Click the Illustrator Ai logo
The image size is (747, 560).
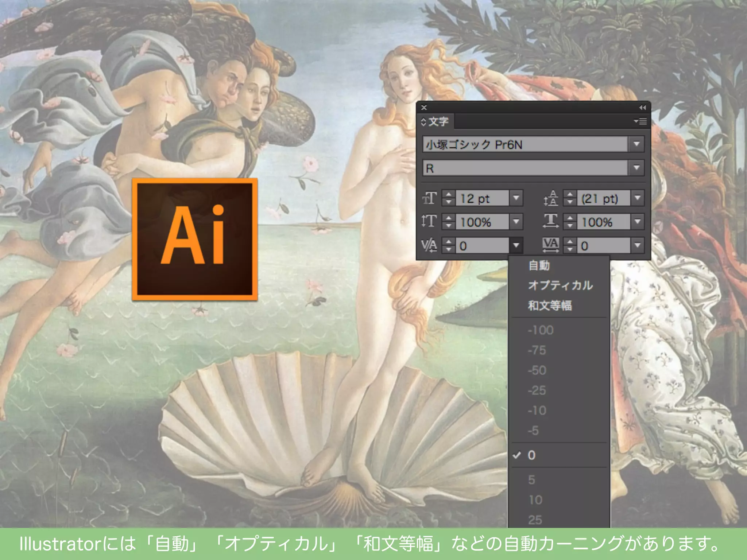tap(195, 240)
